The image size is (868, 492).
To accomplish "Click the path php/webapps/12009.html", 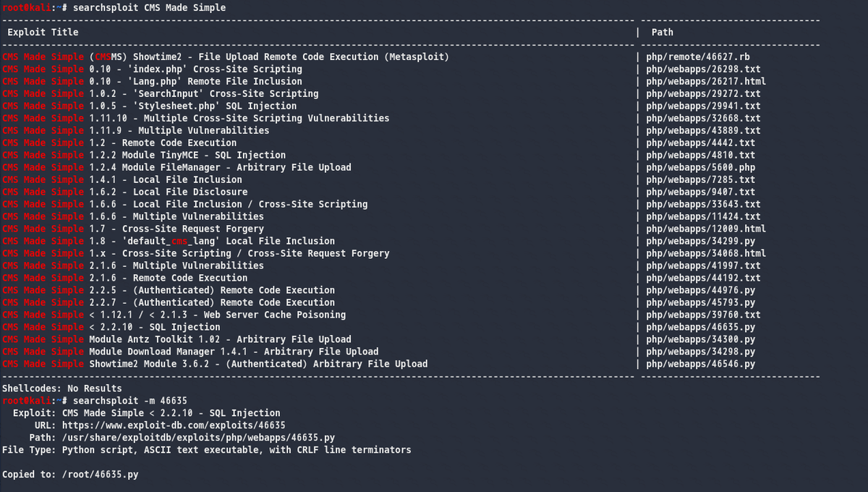I will tap(706, 229).
